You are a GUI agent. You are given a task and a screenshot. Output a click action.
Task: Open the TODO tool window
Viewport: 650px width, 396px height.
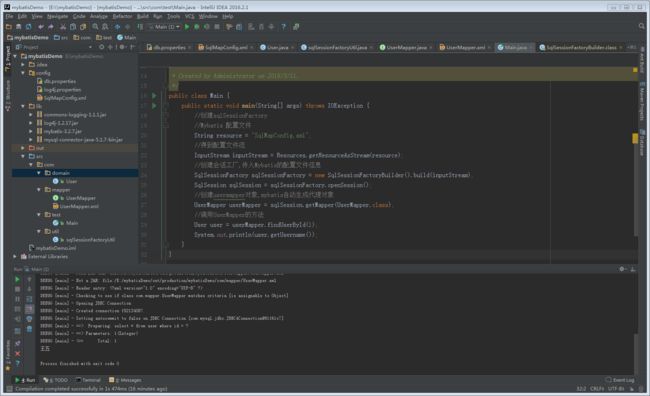click(x=56, y=380)
